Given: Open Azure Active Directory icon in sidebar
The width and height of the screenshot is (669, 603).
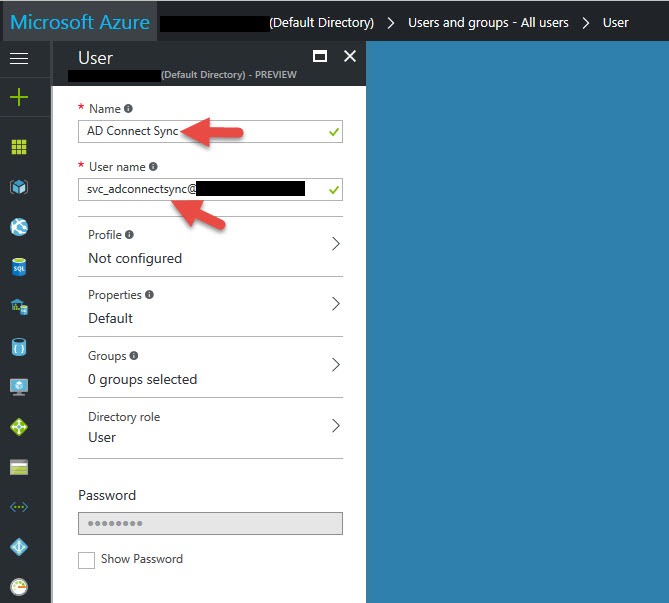Looking at the screenshot, I should [19, 547].
